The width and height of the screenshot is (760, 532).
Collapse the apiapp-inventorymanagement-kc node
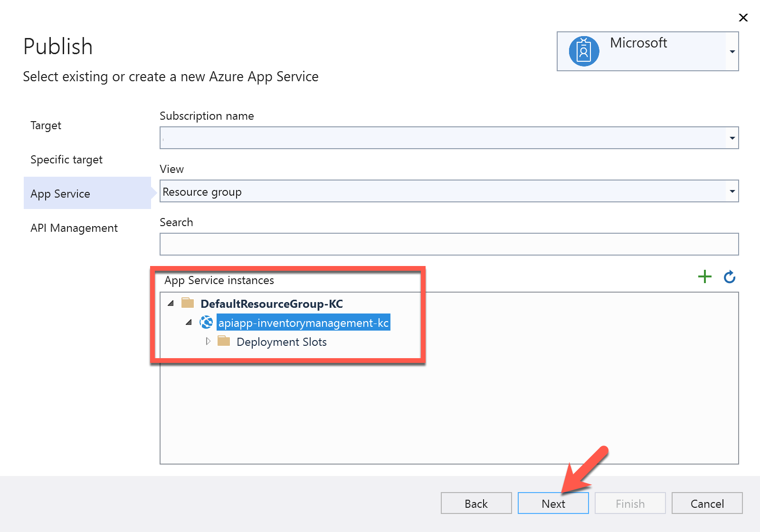[189, 322]
